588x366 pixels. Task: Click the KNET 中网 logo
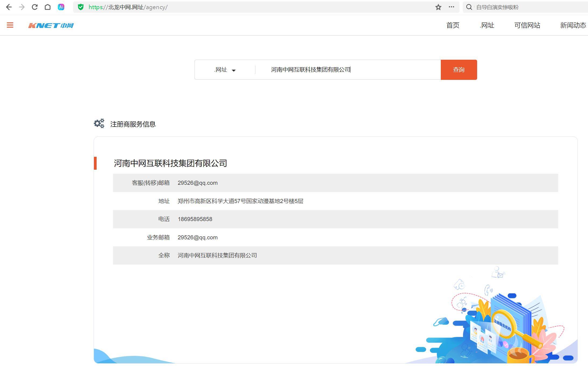51,26
